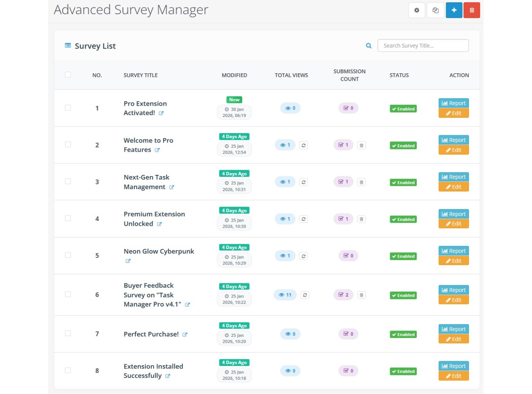Reset views for Welcome to Pro Features

coord(303,145)
